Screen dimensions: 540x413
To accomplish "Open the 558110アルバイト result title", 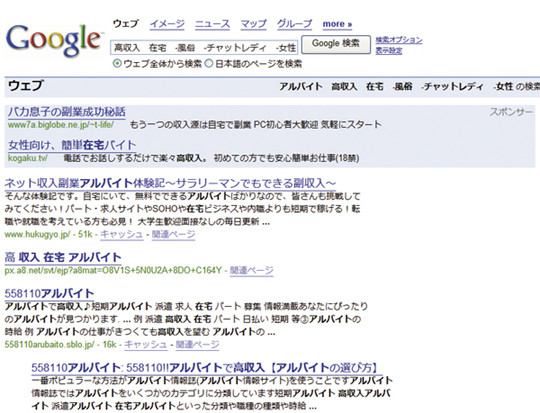I will pyautogui.click(x=49, y=293).
